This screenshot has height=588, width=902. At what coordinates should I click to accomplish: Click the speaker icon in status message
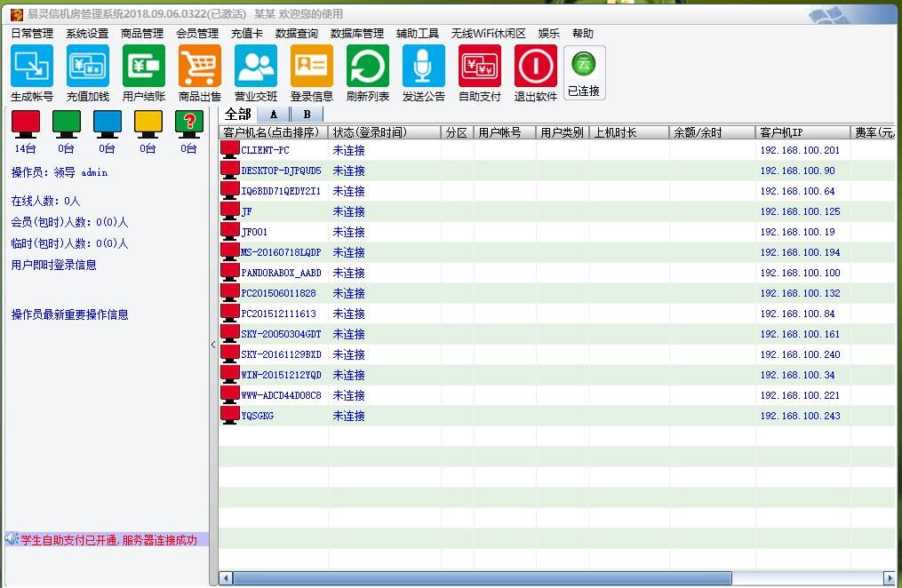pos(12,539)
